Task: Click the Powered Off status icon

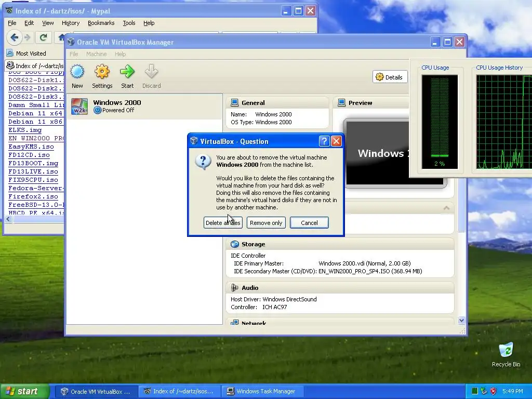Action: (x=97, y=110)
